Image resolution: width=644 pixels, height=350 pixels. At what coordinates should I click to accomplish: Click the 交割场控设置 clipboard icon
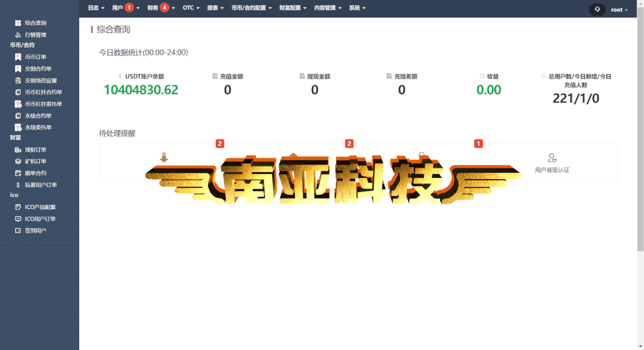pyautogui.click(x=18, y=80)
